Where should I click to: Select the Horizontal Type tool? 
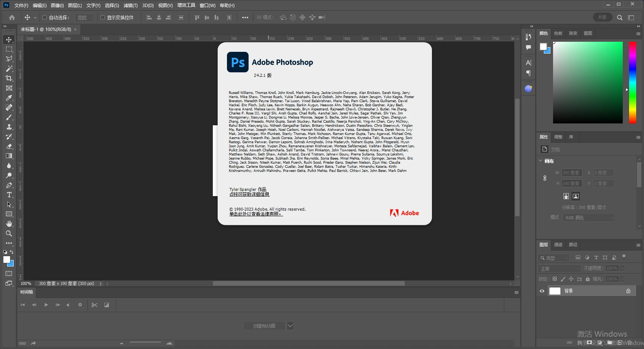pos(9,195)
